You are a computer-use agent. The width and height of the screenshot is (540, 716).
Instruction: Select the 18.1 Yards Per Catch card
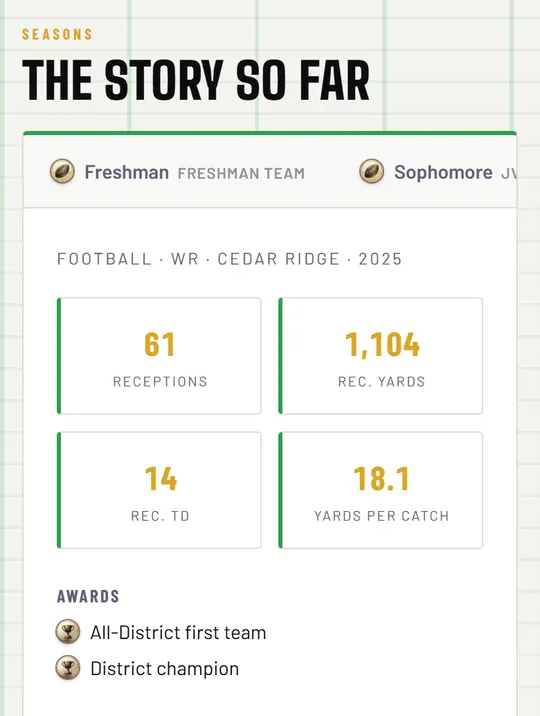click(381, 490)
